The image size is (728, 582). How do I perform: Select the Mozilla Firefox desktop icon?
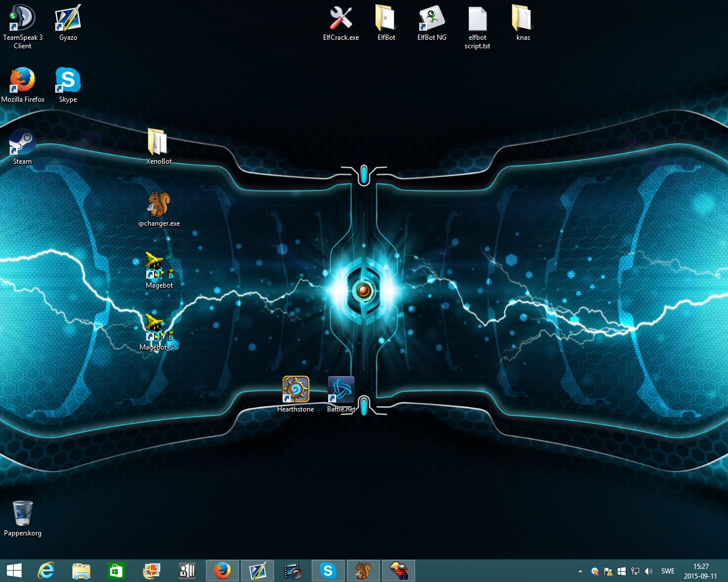tap(23, 85)
